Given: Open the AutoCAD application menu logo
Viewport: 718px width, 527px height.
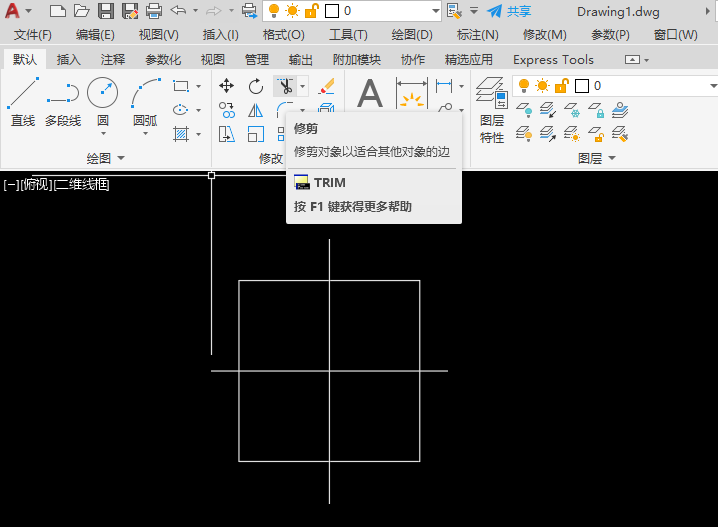Looking at the screenshot, I should click(12, 11).
